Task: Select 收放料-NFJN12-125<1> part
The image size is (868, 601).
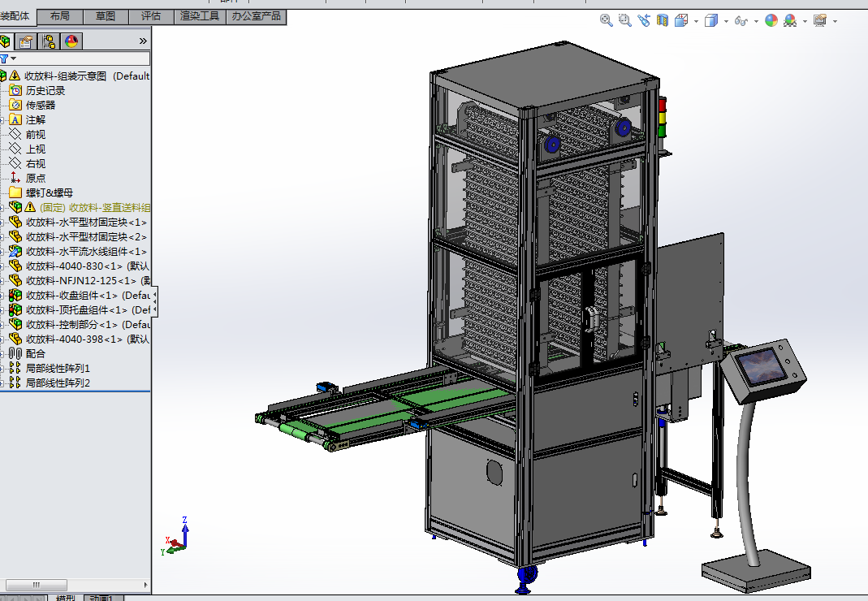Action: (x=88, y=280)
